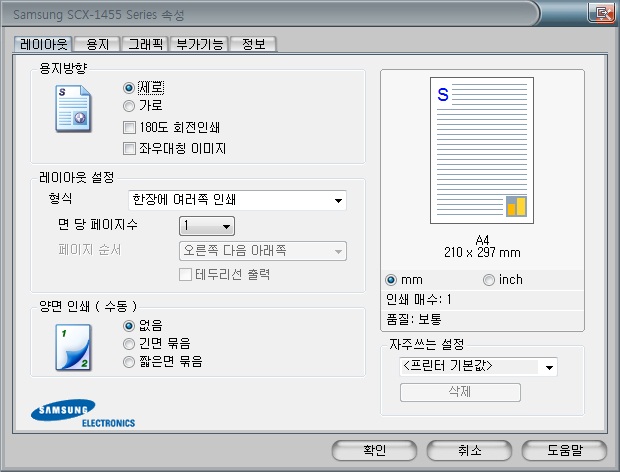
Task: Click the 용지방향 group label
Action: [63, 68]
